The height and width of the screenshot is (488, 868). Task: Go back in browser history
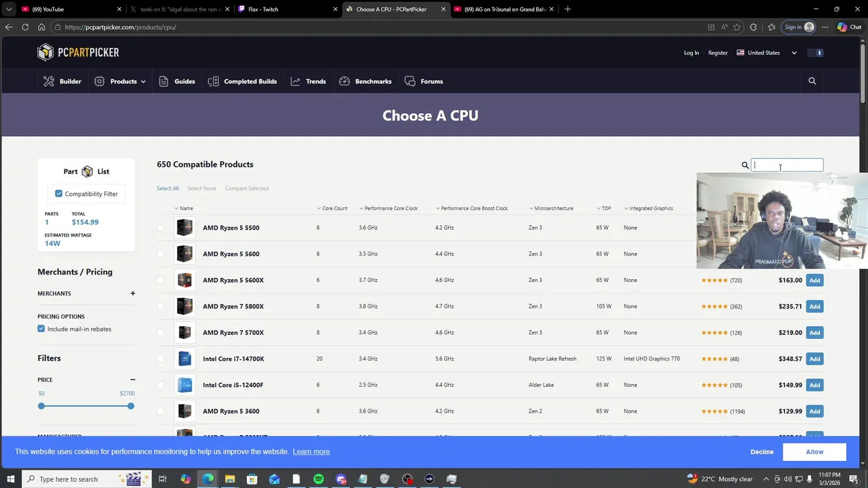click(x=9, y=27)
